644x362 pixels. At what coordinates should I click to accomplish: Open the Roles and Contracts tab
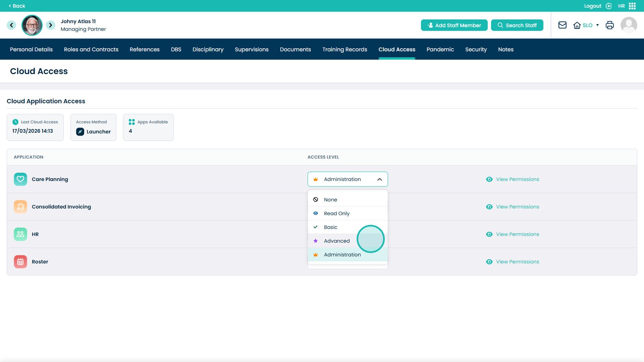tap(91, 49)
